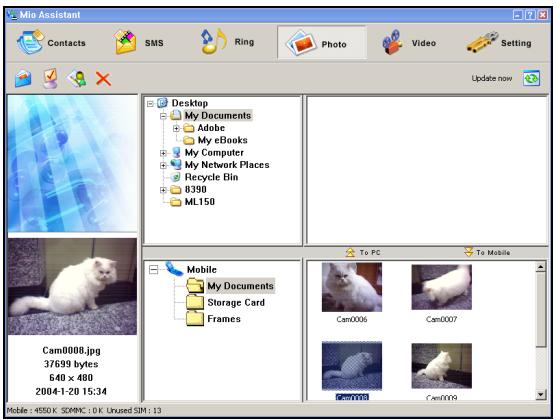Select My Network Places

[227, 165]
